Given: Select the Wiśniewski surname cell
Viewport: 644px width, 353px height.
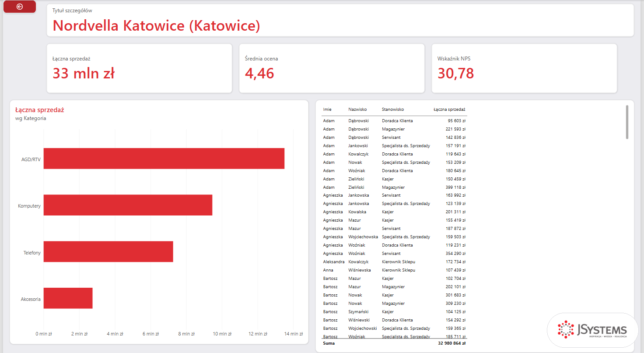Looking at the screenshot, I should tap(359, 320).
